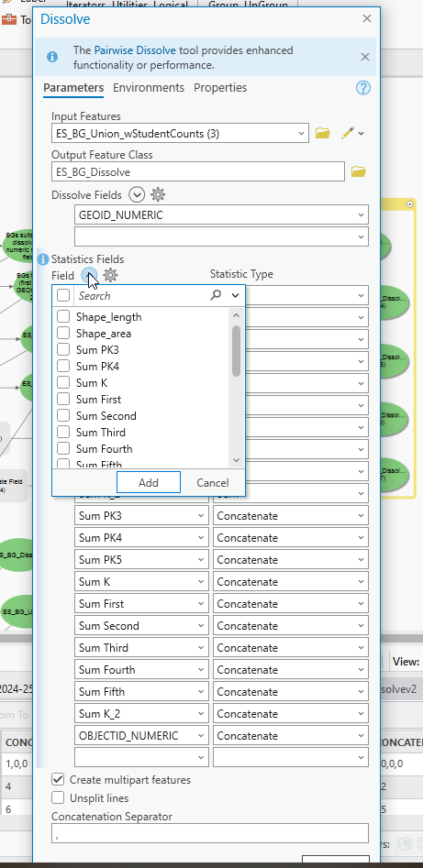Click the gear icon beside Statistics Fields
The image size is (423, 868).
[110, 275]
